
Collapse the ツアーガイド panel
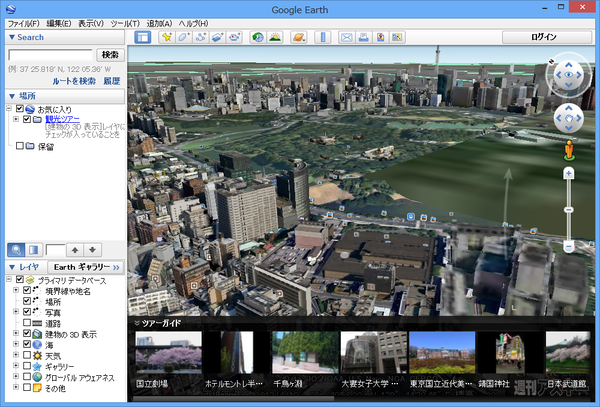(x=136, y=323)
